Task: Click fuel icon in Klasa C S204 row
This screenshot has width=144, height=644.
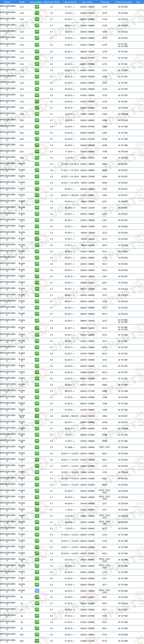Action: coord(37,195)
